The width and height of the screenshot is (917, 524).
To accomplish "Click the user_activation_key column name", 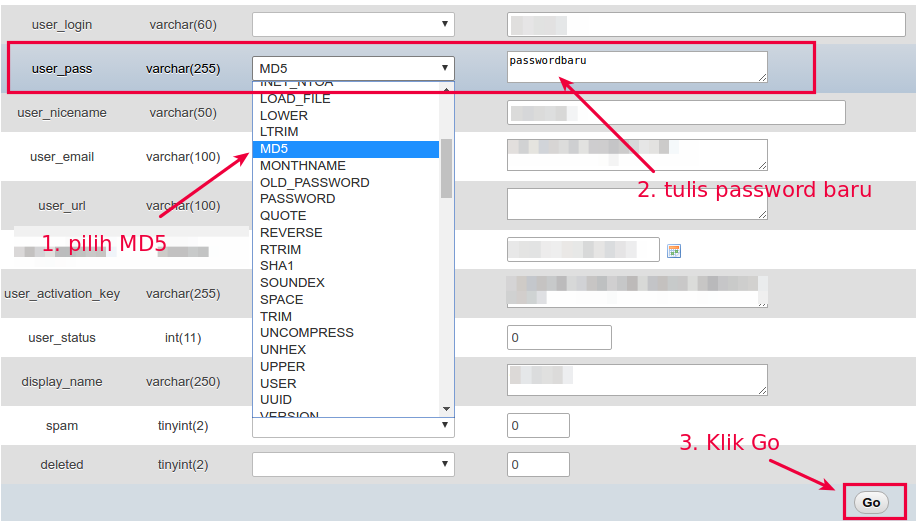I will (x=62, y=294).
